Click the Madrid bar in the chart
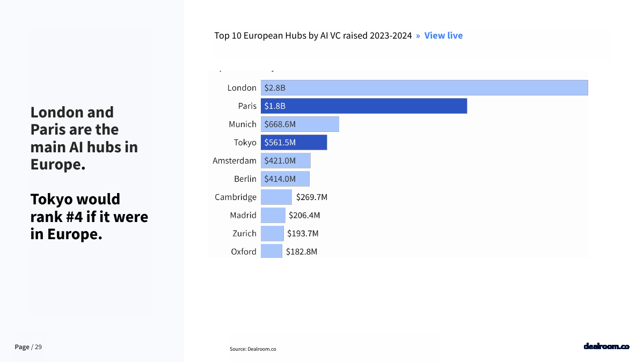 273,216
